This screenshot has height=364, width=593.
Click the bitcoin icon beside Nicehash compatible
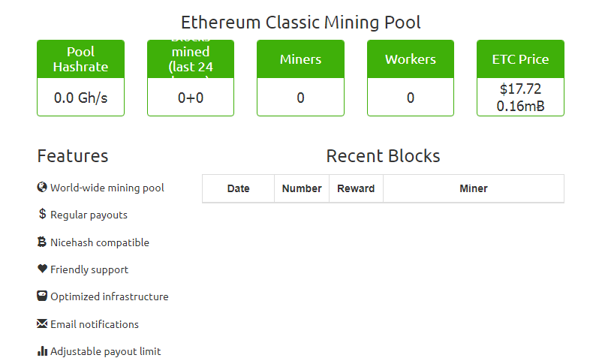[42, 242]
